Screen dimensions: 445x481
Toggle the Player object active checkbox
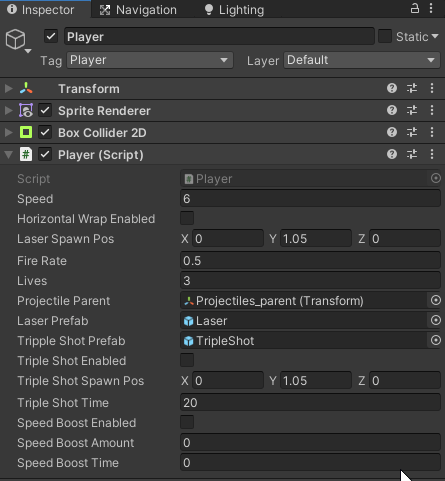tap(51, 36)
